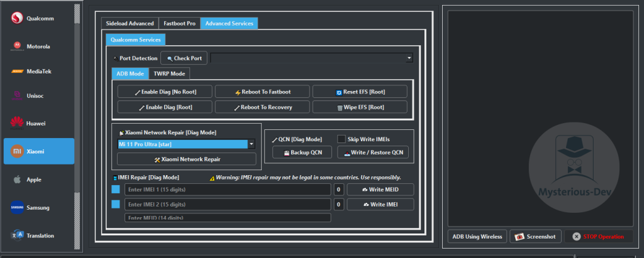Image resolution: width=644 pixels, height=258 pixels.
Task: Click the Check Port button
Action: pyautogui.click(x=184, y=58)
